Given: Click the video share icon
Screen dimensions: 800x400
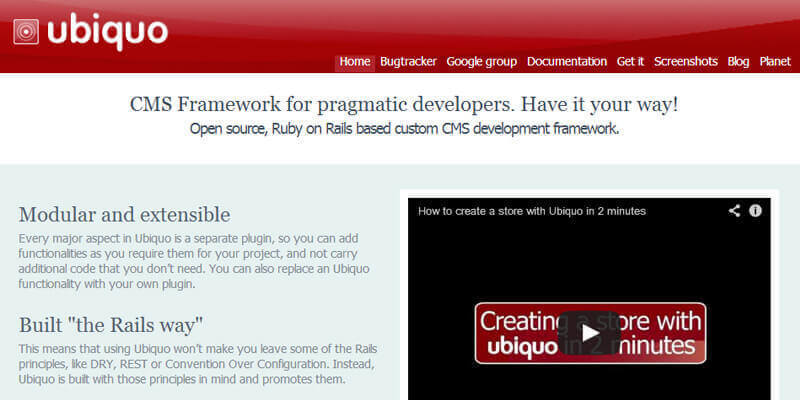Looking at the screenshot, I should point(734,211).
